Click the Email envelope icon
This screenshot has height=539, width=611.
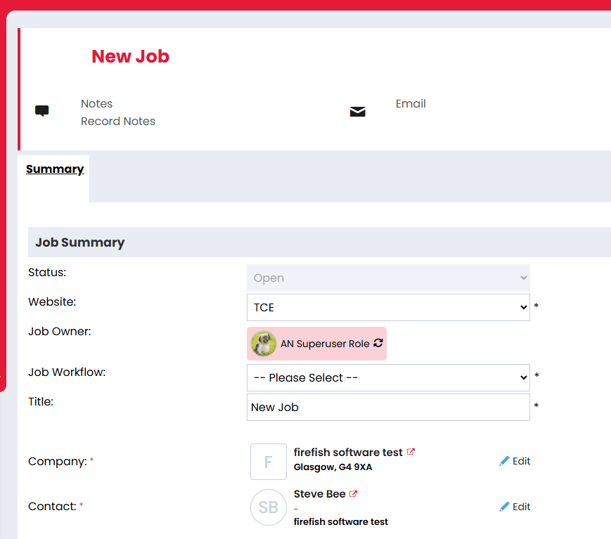(357, 112)
